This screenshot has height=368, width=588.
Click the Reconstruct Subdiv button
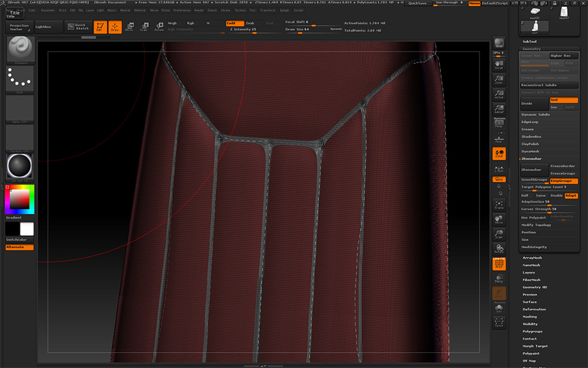pos(549,85)
